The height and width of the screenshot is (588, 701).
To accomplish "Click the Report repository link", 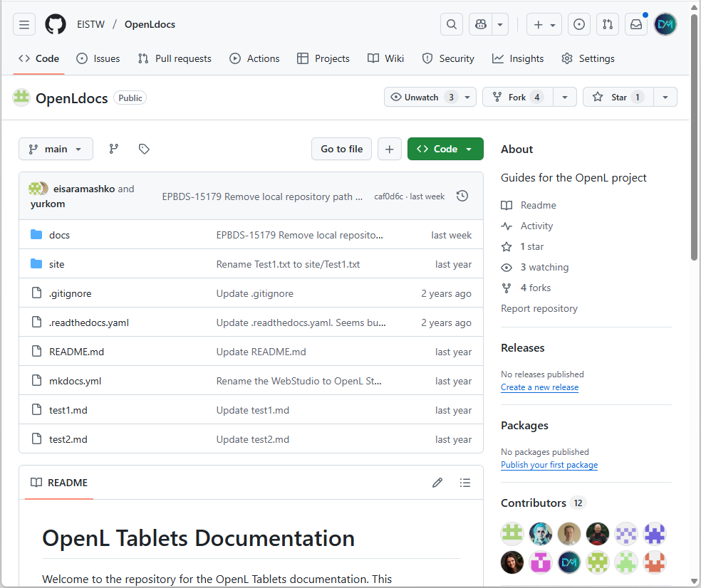I will pyautogui.click(x=539, y=308).
